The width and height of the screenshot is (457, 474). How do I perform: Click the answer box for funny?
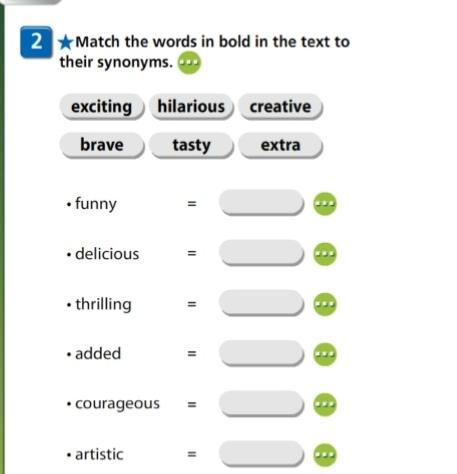point(261,202)
